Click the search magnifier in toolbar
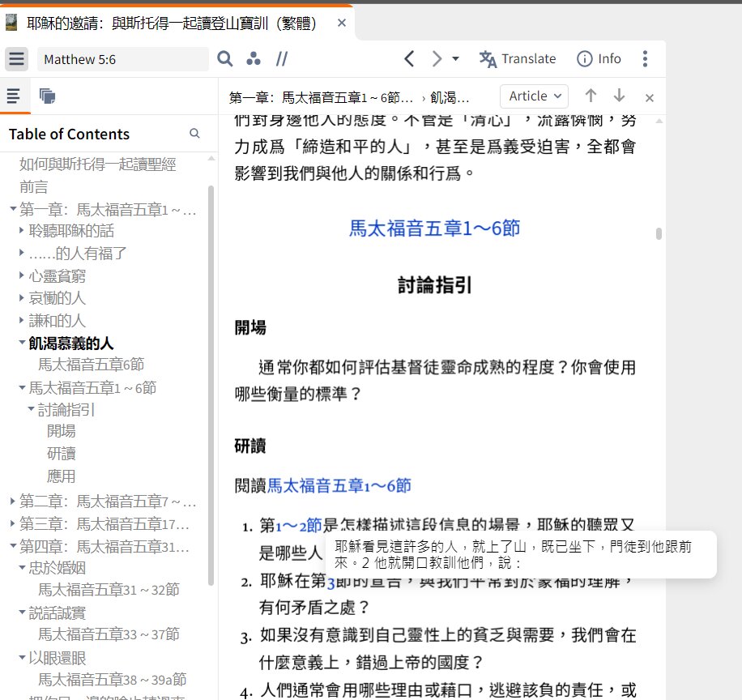This screenshot has height=700, width=742. click(x=224, y=59)
